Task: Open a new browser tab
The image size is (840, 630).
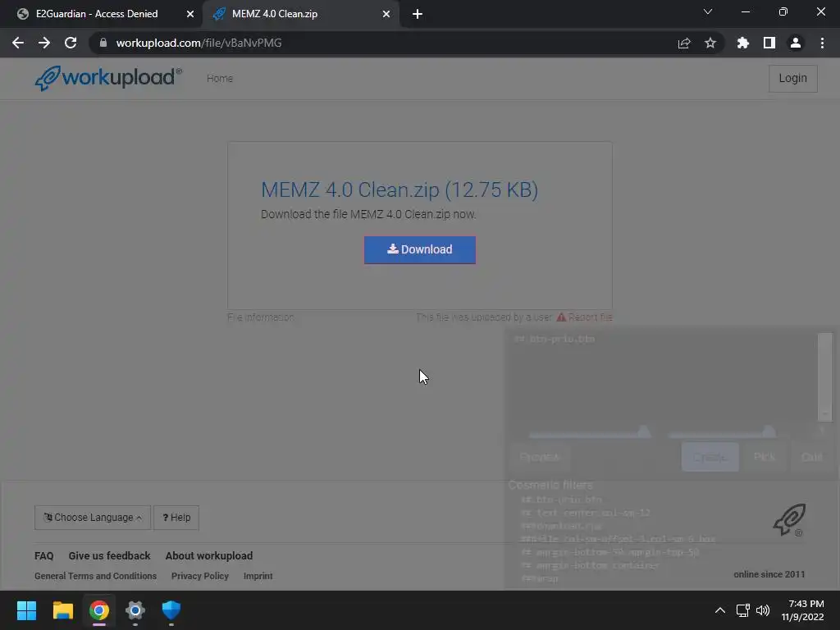Action: pyautogui.click(x=418, y=14)
